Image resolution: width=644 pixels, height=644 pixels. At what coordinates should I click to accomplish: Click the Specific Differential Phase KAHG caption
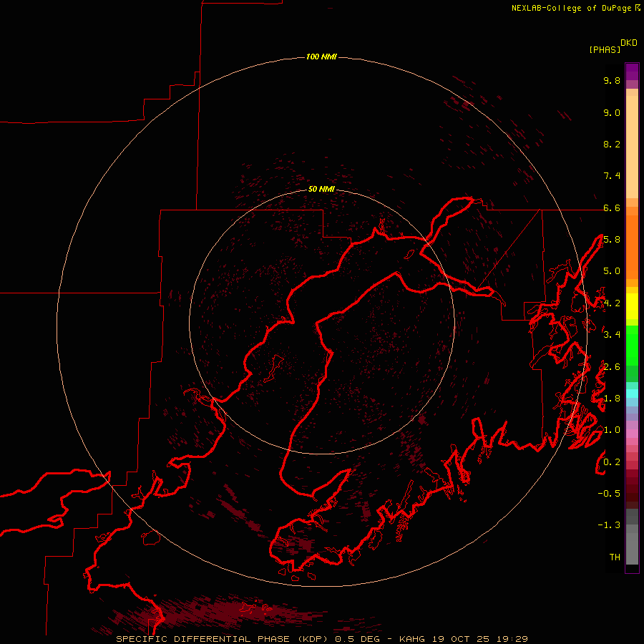[x=322, y=639]
